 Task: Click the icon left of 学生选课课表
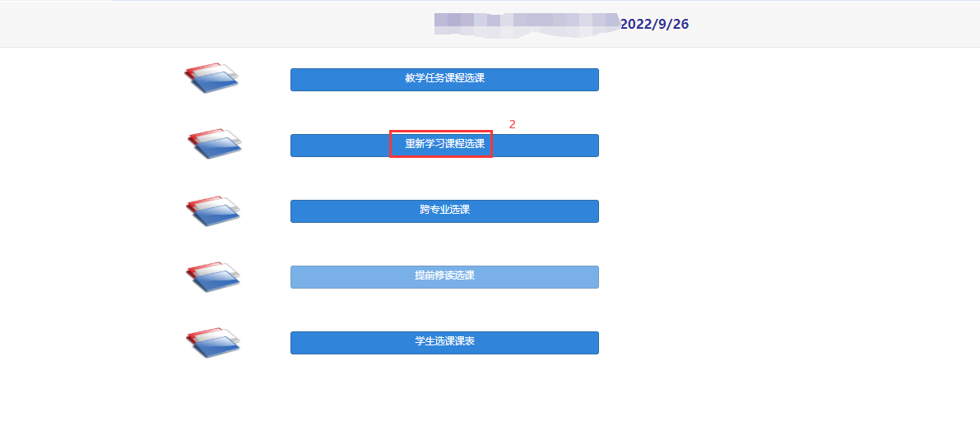[x=213, y=342]
